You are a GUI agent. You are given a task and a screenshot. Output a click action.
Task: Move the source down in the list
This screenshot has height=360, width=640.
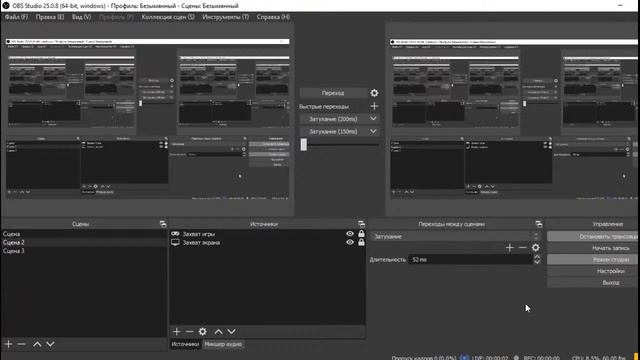(x=231, y=331)
